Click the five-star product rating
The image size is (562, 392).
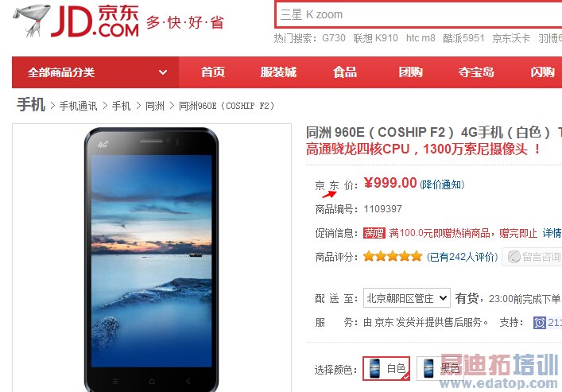393,256
